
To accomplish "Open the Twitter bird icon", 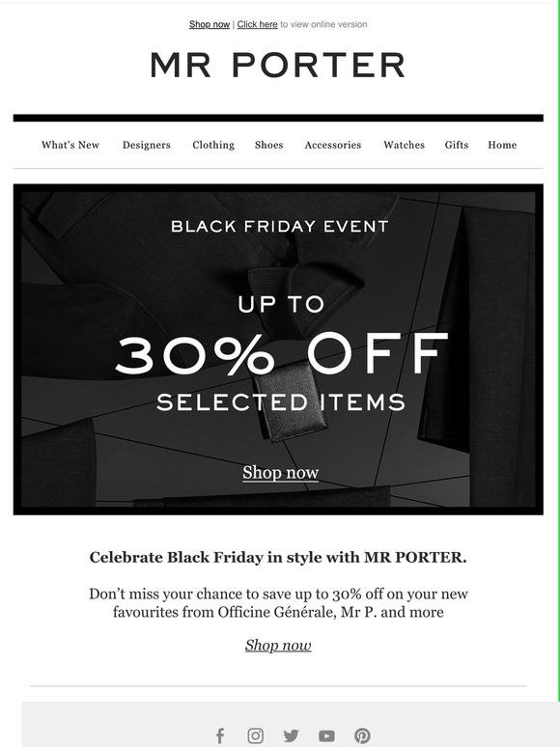I will (x=292, y=735).
